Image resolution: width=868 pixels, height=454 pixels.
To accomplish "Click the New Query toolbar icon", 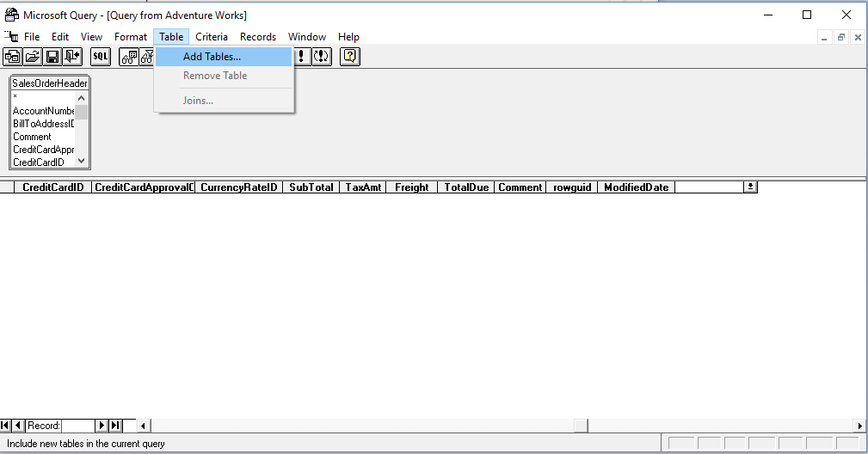I will [13, 57].
